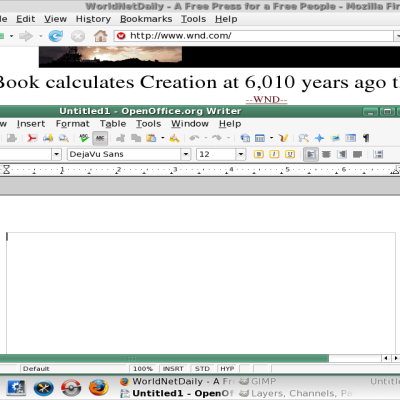Open the Insert menu in Writer

point(31,124)
